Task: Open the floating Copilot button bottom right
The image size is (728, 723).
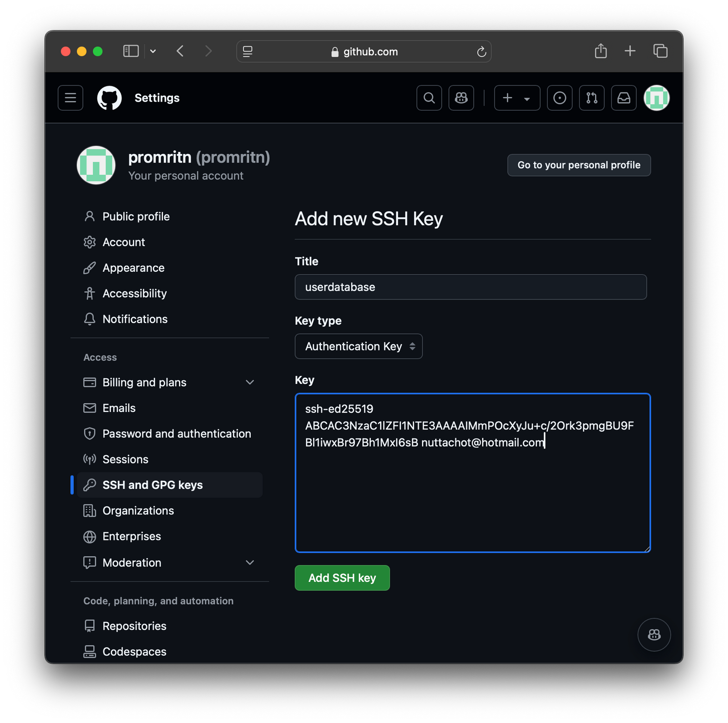Action: (654, 635)
